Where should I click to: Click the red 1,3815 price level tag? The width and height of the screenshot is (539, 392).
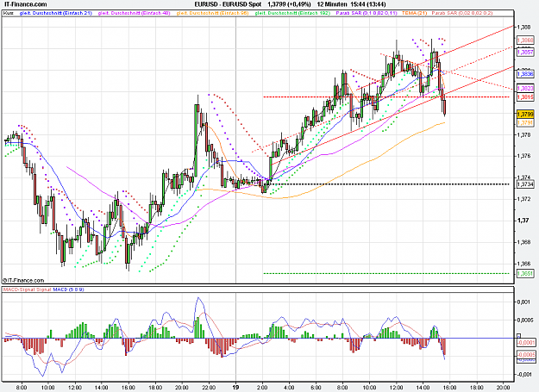525,97
